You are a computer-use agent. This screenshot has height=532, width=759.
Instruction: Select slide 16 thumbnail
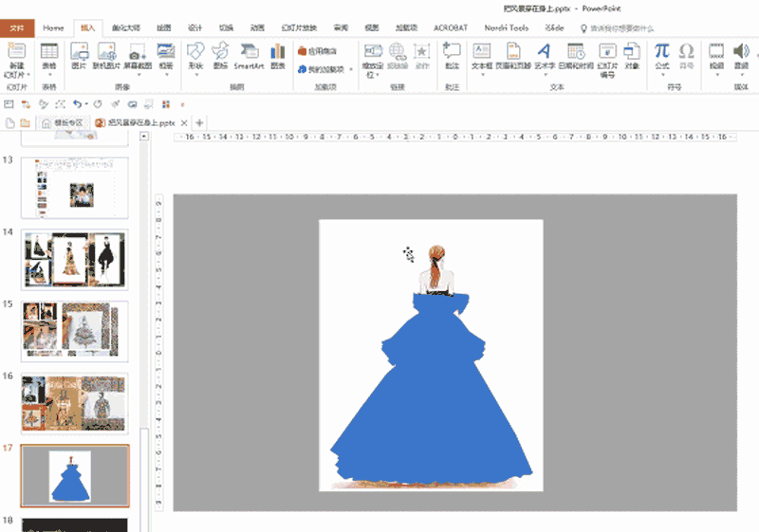[75, 403]
